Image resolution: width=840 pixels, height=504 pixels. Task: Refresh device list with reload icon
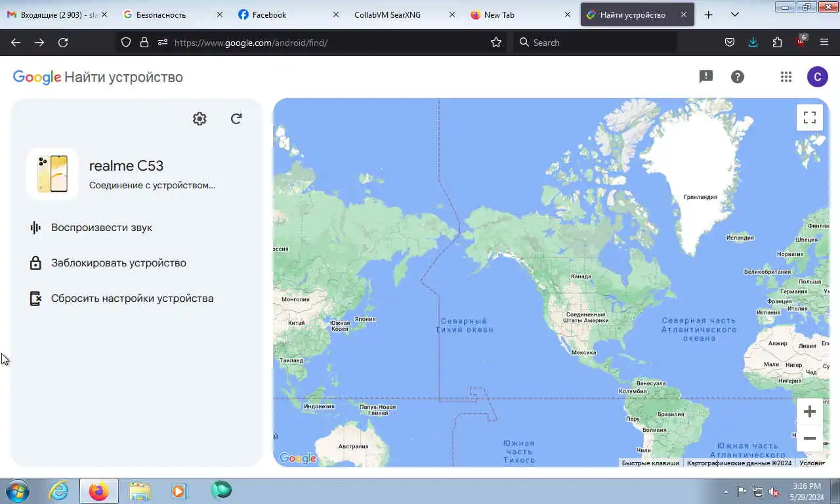236,119
